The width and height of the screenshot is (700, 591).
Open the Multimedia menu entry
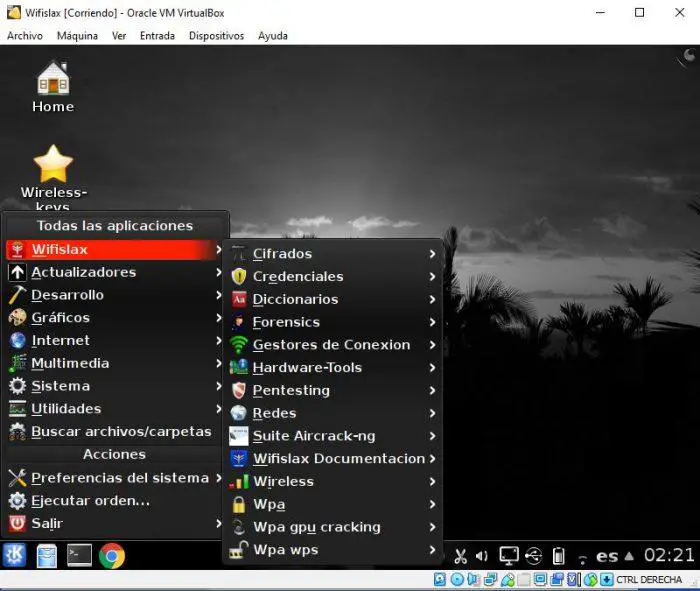pos(114,363)
